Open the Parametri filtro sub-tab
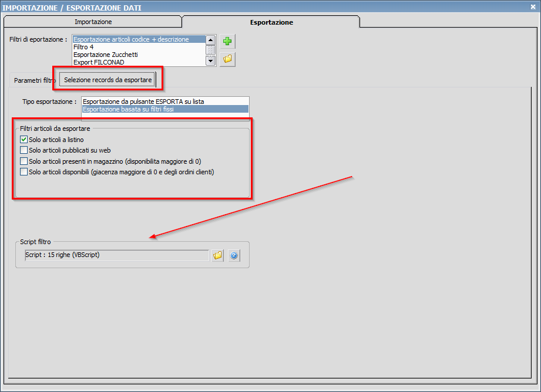 34,80
